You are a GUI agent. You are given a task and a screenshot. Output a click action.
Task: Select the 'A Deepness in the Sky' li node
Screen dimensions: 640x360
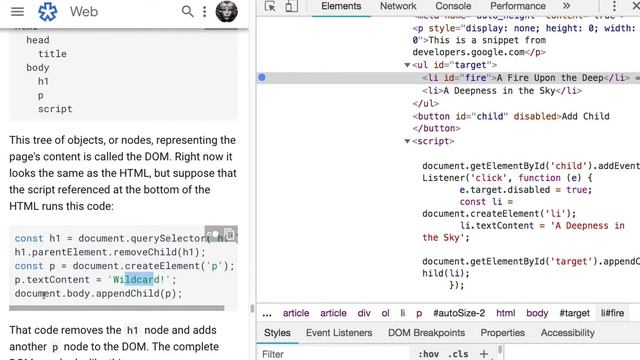(x=502, y=91)
